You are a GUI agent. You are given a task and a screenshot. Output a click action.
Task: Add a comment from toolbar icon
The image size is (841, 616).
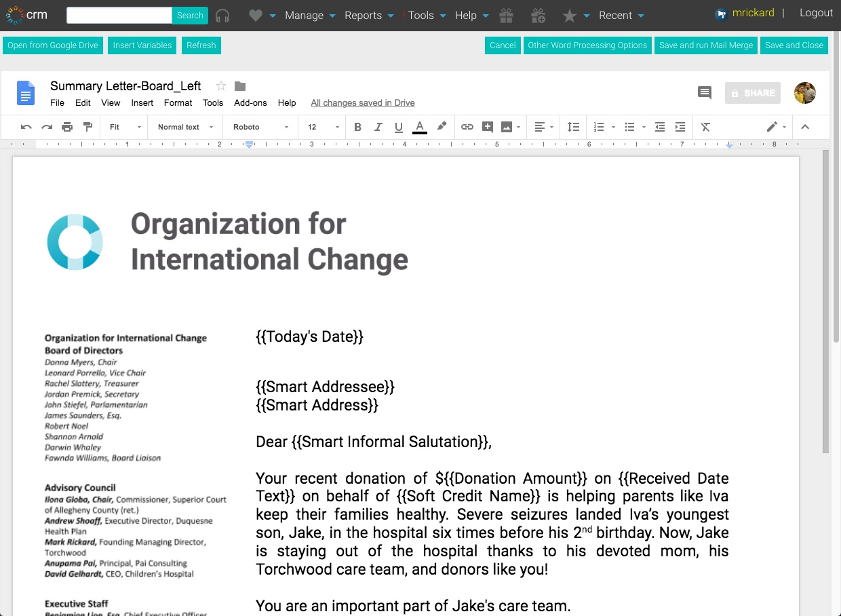coord(487,127)
